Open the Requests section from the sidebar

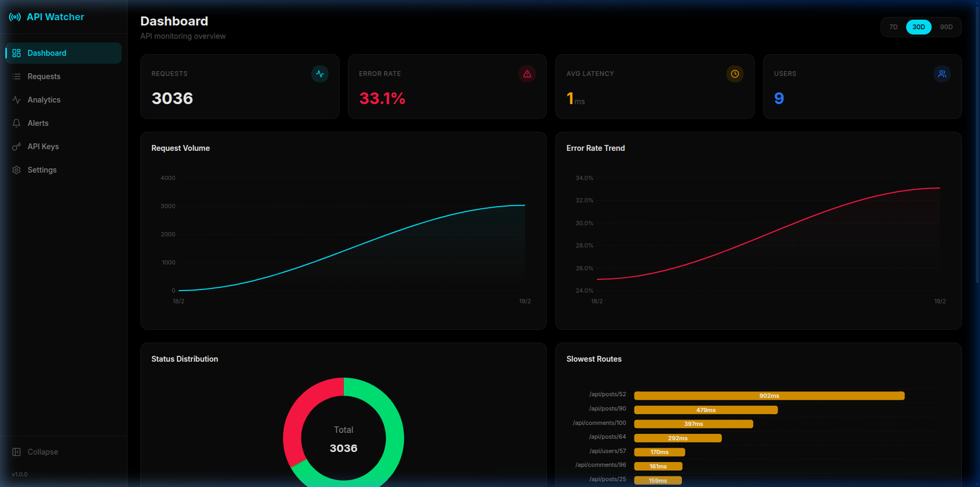[44, 76]
